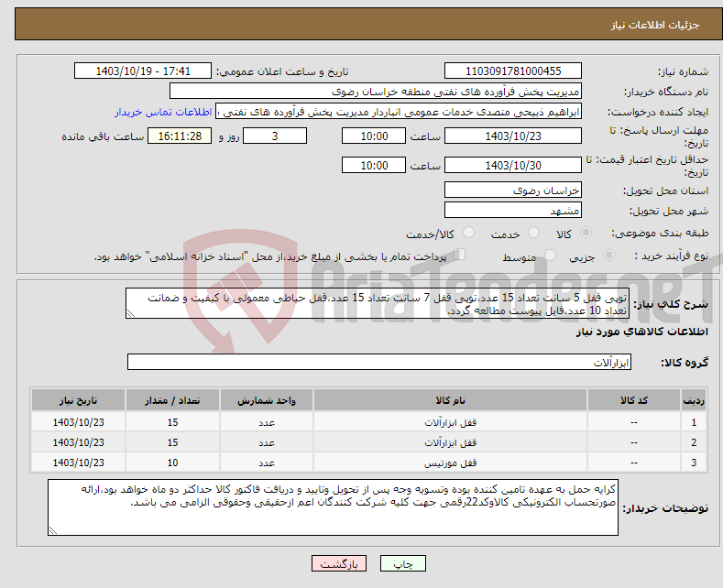The image size is (723, 588).
Task: Click the تاریخ نیاز column header
Action: coord(79,400)
